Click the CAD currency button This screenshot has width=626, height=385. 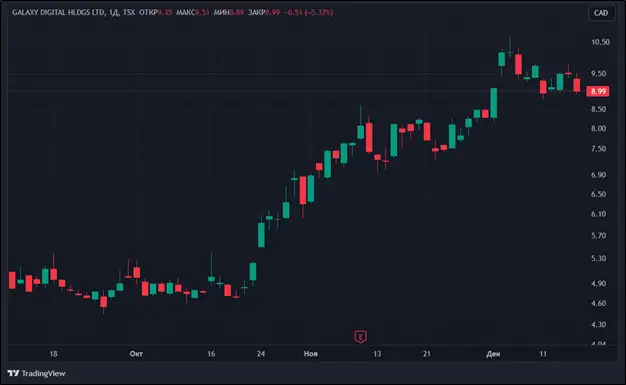pos(601,13)
